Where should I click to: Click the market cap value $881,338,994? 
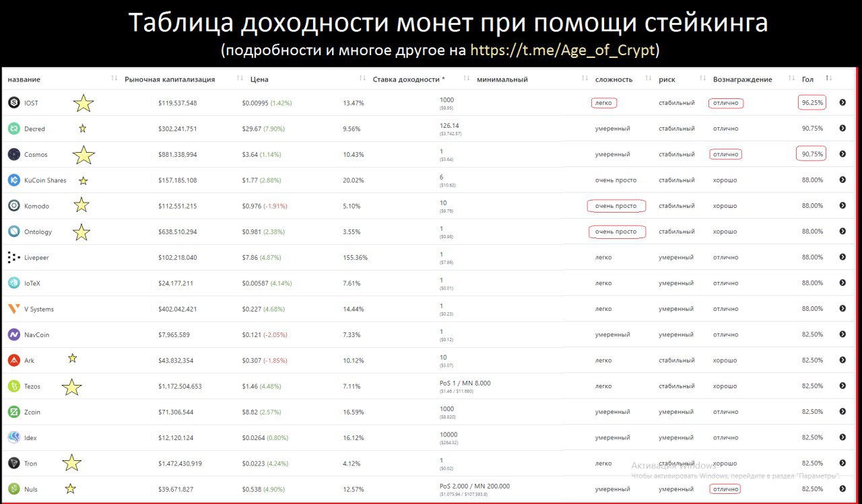click(x=177, y=155)
